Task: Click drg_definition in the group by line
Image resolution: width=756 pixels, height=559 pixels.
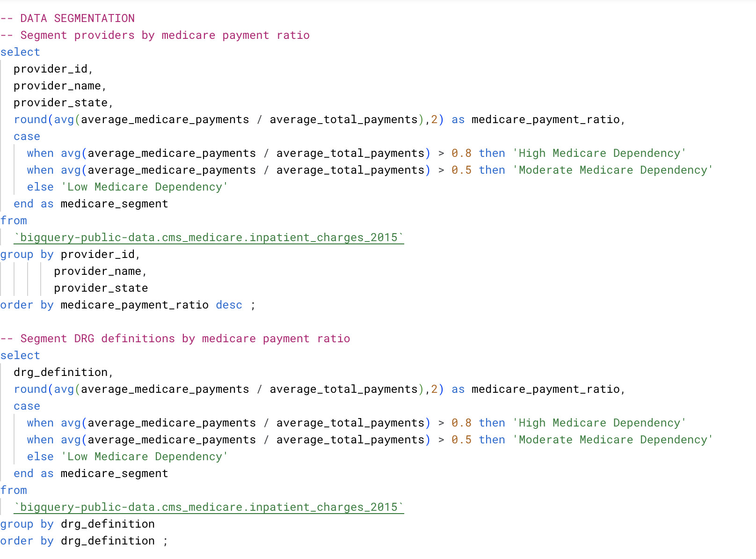Action: coord(108,524)
